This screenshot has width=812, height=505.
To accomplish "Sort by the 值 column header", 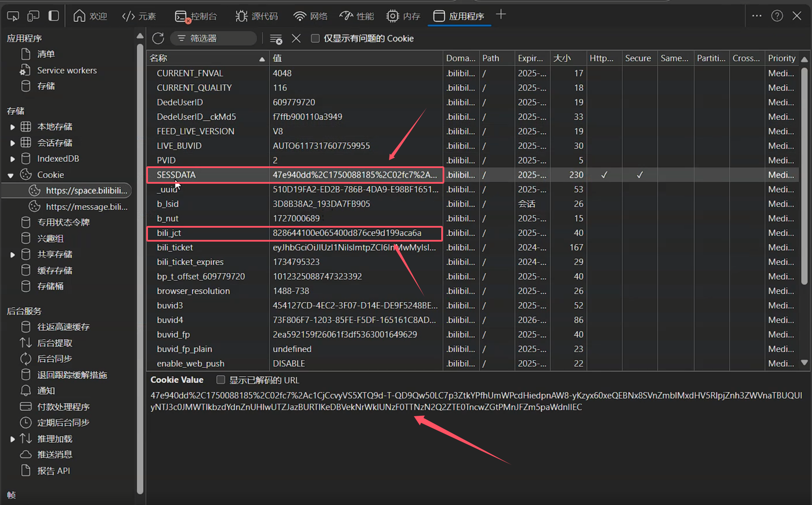I will coord(356,58).
